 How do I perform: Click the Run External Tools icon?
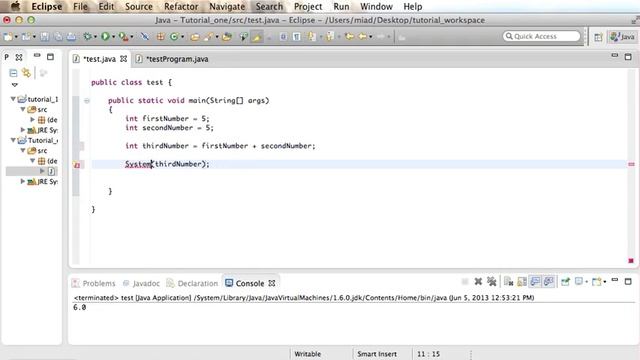tap(123, 37)
